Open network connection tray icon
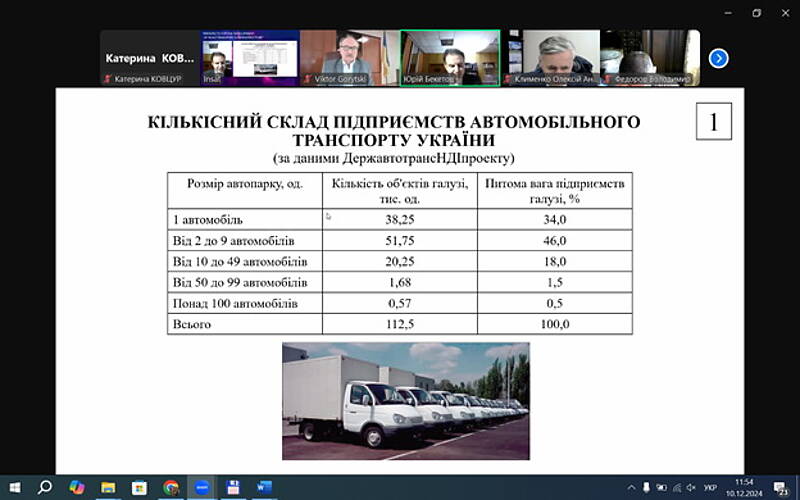 coord(677,488)
